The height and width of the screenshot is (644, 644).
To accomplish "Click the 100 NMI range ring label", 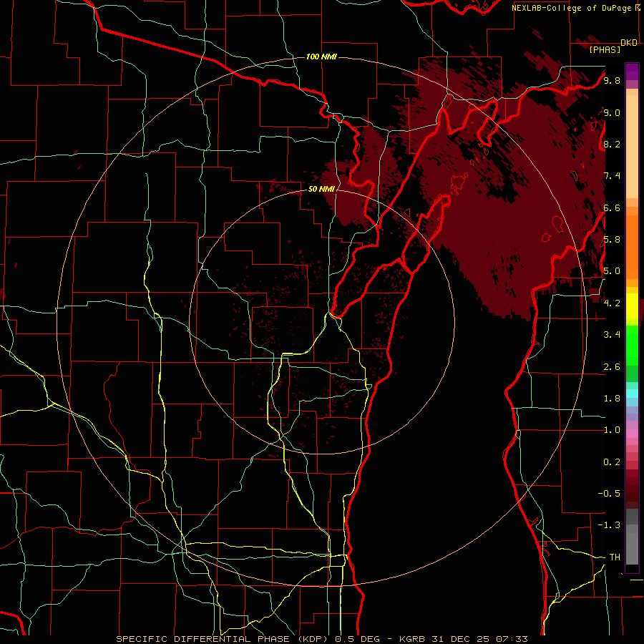I will [321, 57].
